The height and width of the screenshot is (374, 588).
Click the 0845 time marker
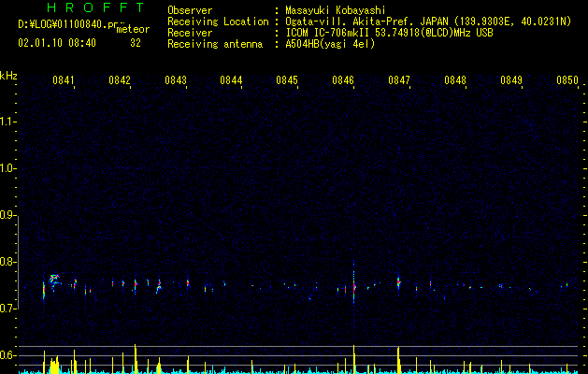tap(287, 80)
